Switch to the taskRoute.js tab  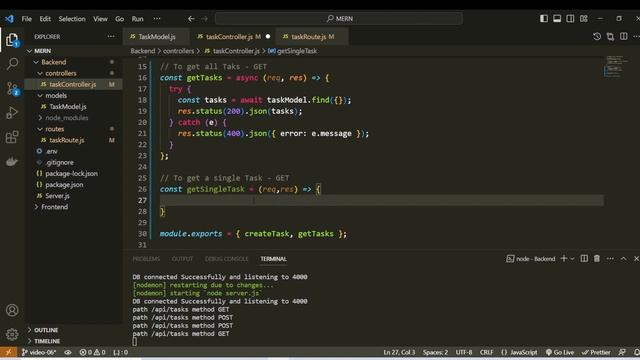312,37
